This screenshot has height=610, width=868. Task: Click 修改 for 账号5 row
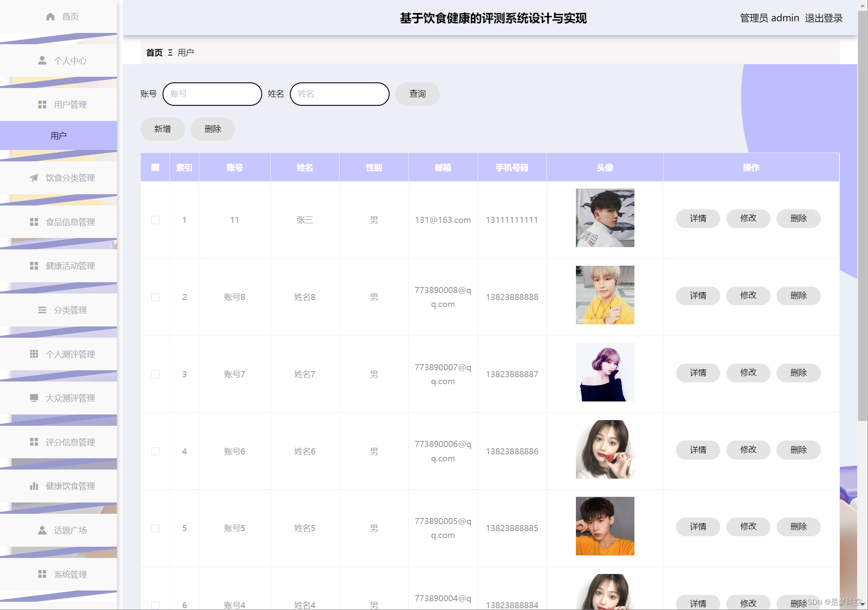tap(748, 527)
